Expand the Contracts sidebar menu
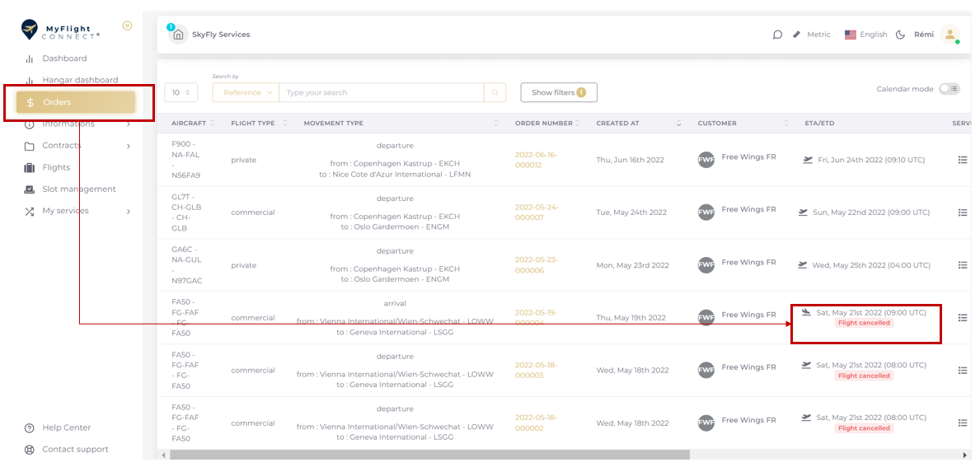This screenshot has height=467, width=980. pyautogui.click(x=128, y=146)
